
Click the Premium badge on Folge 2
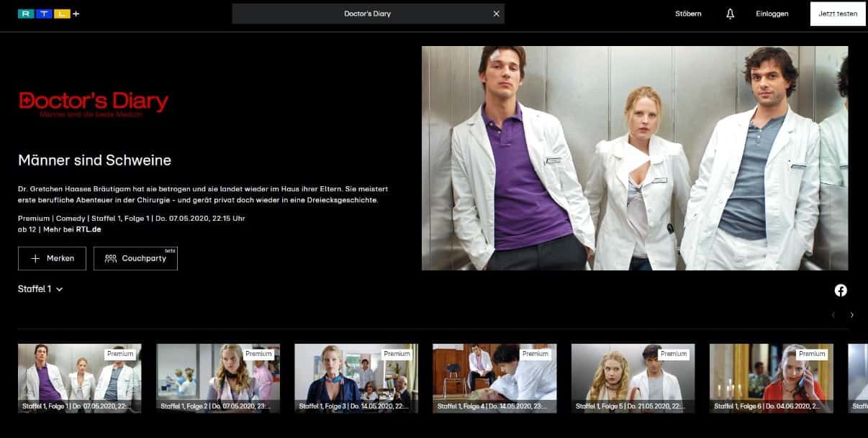point(258,354)
